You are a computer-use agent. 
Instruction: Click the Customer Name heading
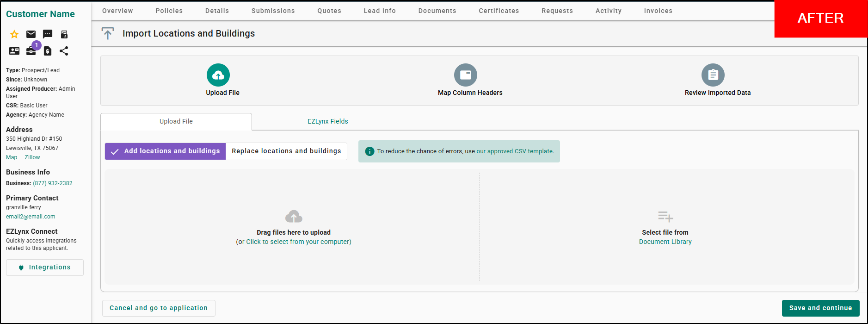(40, 14)
